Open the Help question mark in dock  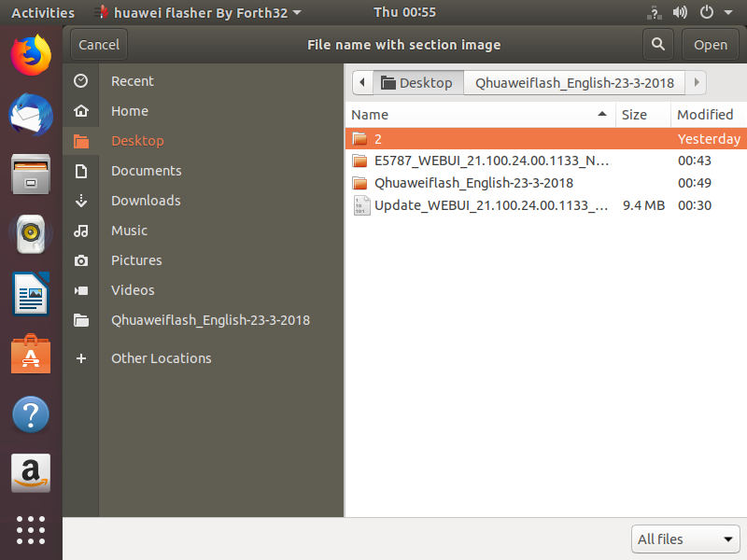[31, 414]
